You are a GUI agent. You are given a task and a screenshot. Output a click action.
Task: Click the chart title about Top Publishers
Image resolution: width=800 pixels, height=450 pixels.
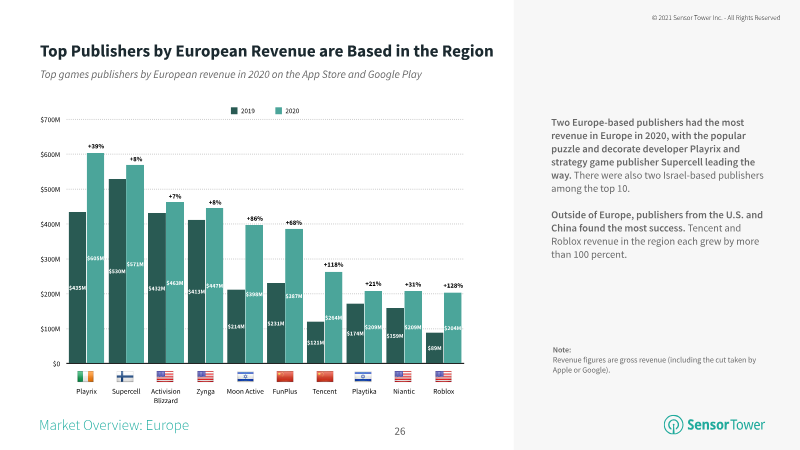coord(267,51)
